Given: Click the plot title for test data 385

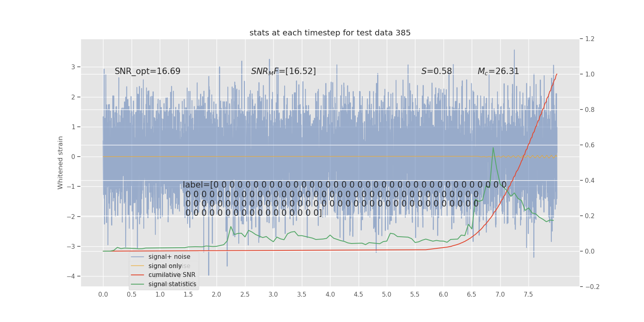Looking at the screenshot, I should pyautogui.click(x=330, y=33).
